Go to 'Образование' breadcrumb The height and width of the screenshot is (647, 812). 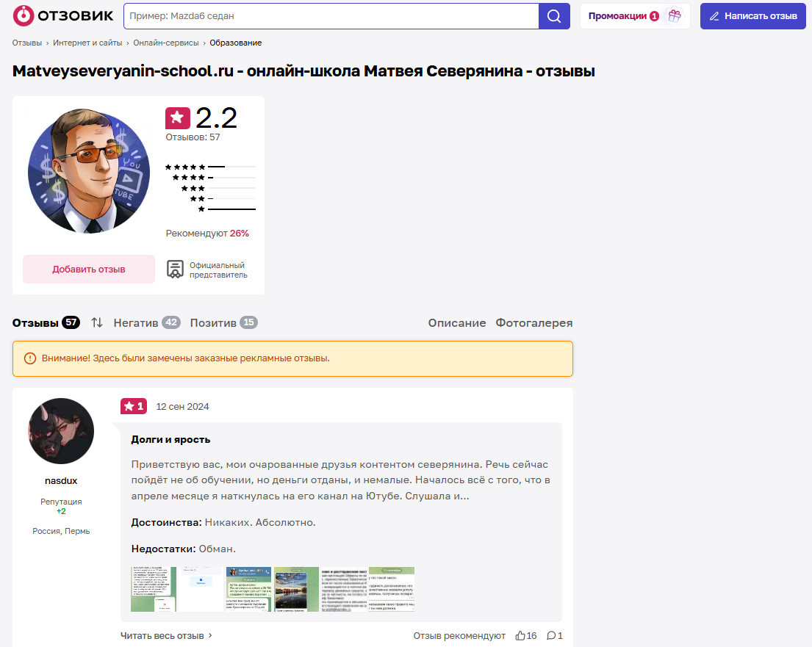pos(236,43)
